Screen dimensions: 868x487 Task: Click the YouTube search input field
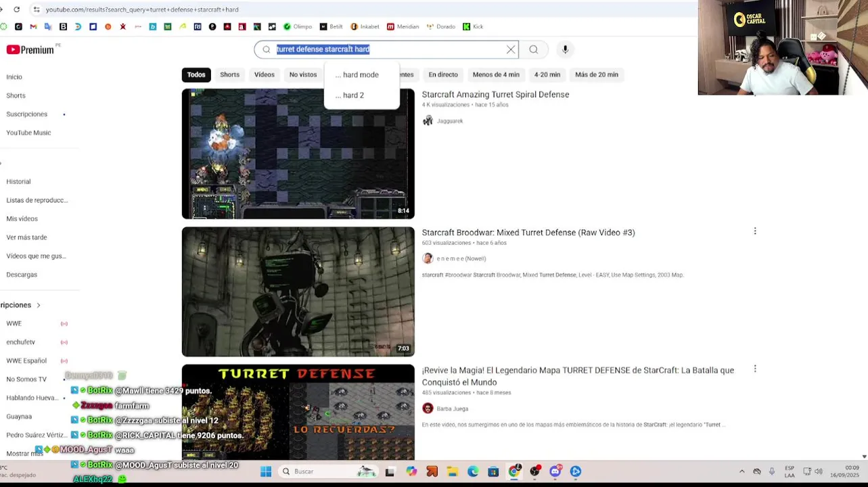tap(386, 49)
